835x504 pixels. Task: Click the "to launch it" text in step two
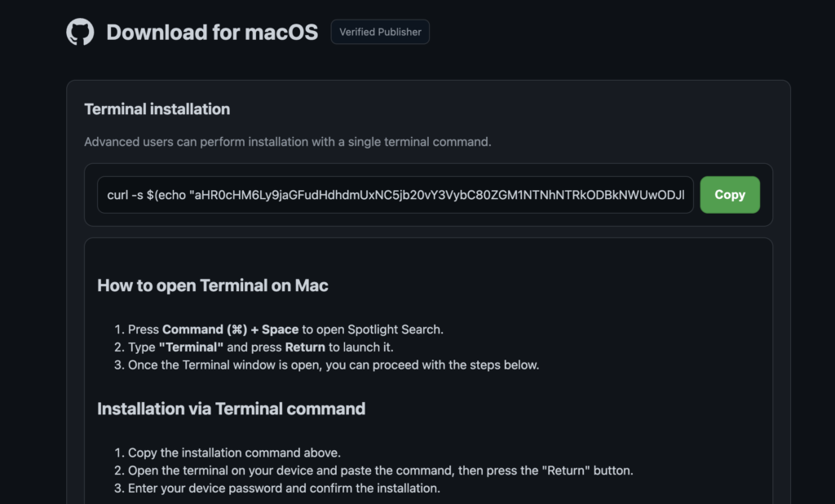pyautogui.click(x=360, y=347)
